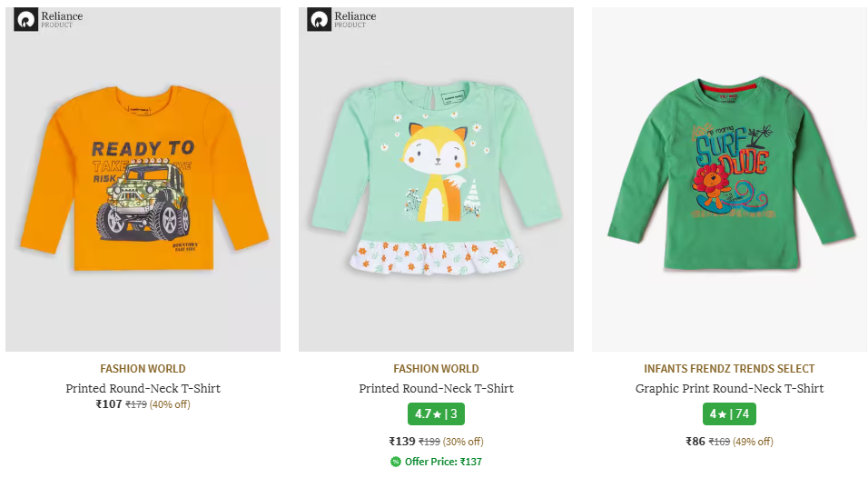
Task: Click the Offer Price ₹137 text
Action: pyautogui.click(x=443, y=462)
